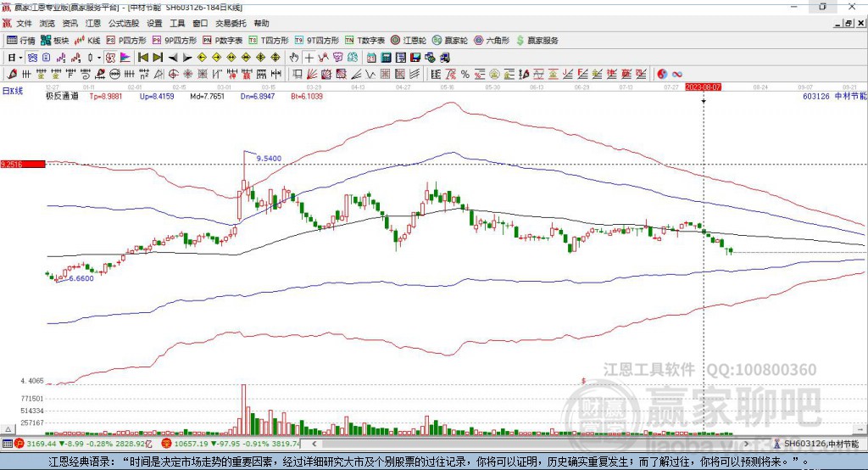Click the 极反通道 indicator name
Image resolution: width=868 pixels, height=470 pixels.
pos(62,96)
